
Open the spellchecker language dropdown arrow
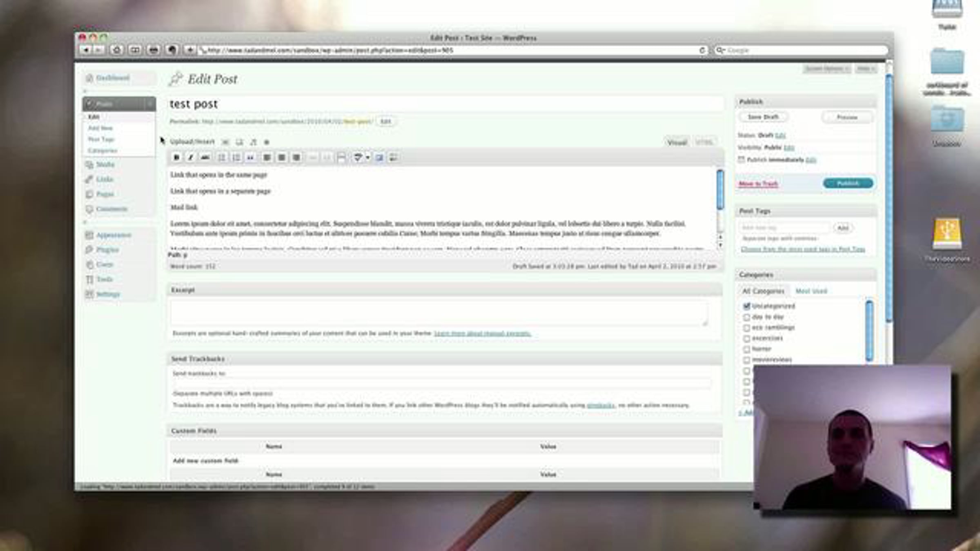[367, 157]
